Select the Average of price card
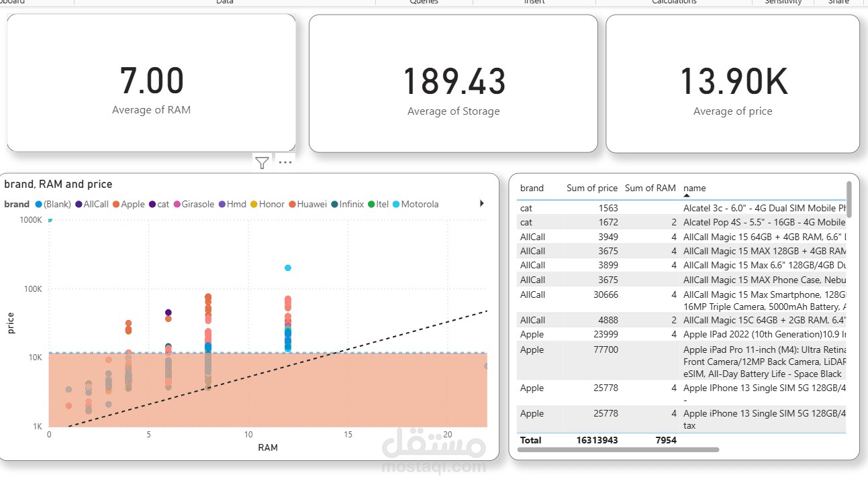 (x=732, y=83)
